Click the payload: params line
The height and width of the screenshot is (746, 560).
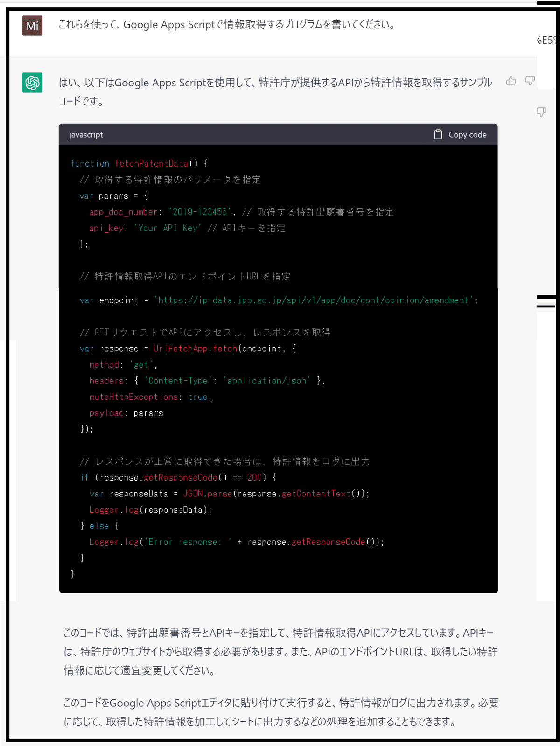pyautogui.click(x=126, y=413)
